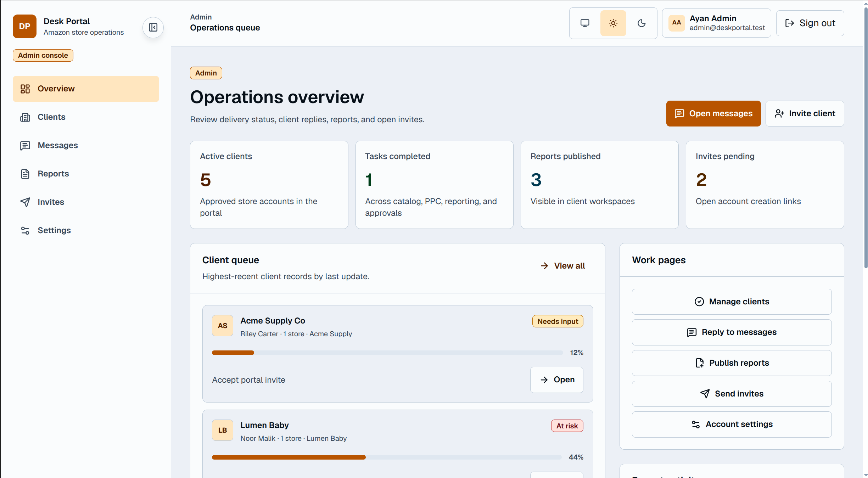868x478 pixels.
Task: Open the Acme Supply Co record
Action: tap(556, 380)
